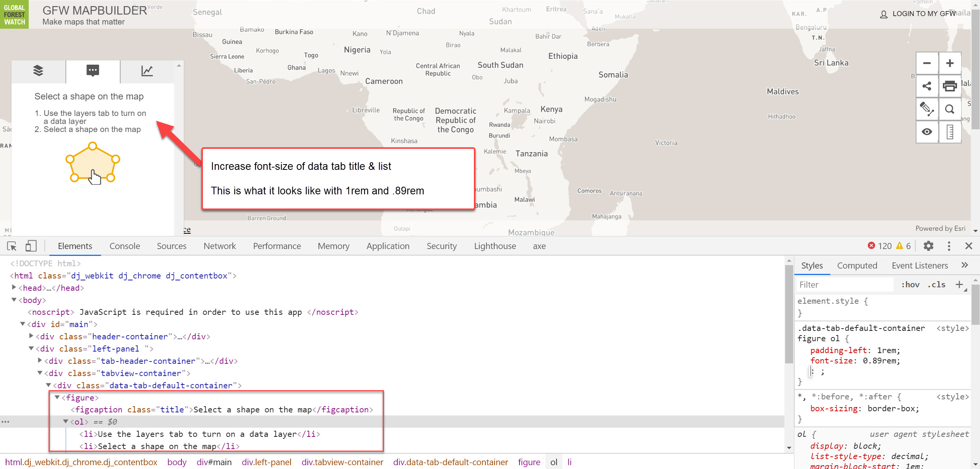This screenshot has height=469, width=980.
Task: Click the Share icon on the map toolbar
Action: click(927, 86)
